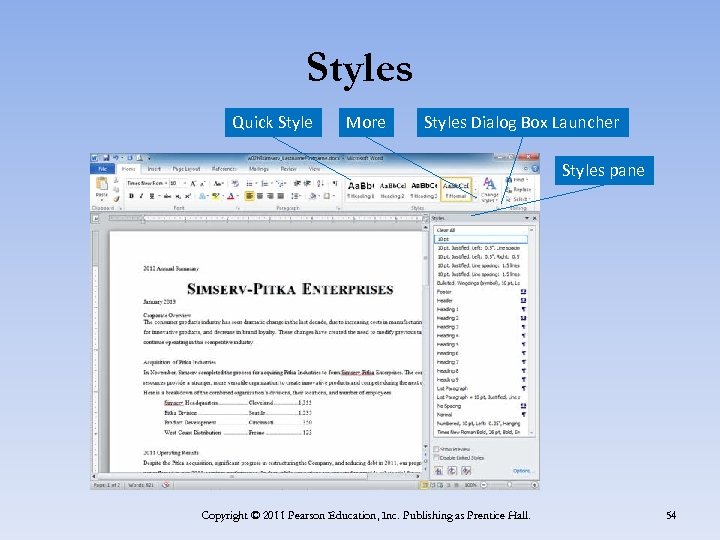Open the font name dropdown
Image resolution: width=720 pixels, height=540 pixels.
pos(166,184)
